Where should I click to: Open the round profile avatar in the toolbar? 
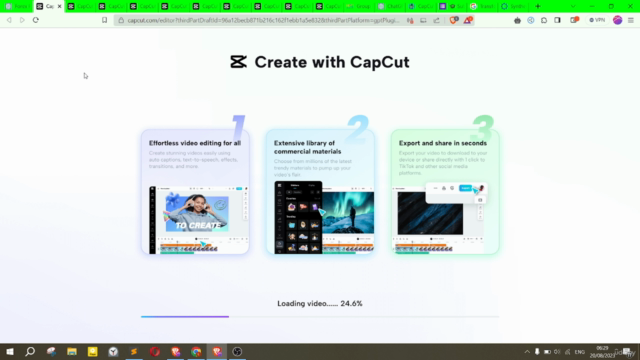pos(618,20)
